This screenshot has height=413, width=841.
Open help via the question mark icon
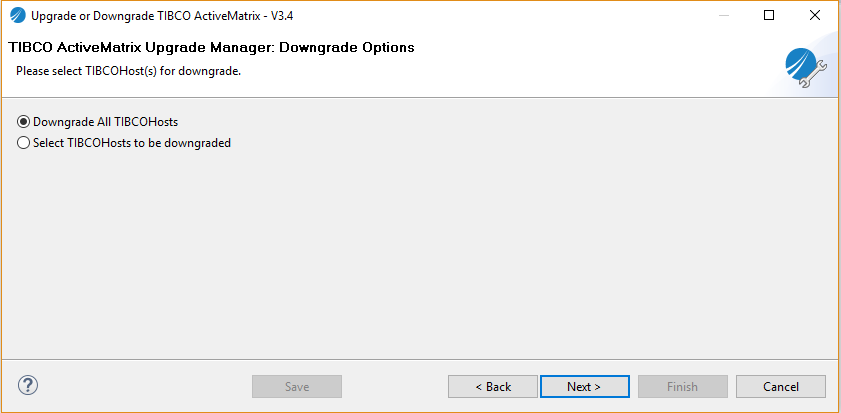pyautogui.click(x=28, y=385)
